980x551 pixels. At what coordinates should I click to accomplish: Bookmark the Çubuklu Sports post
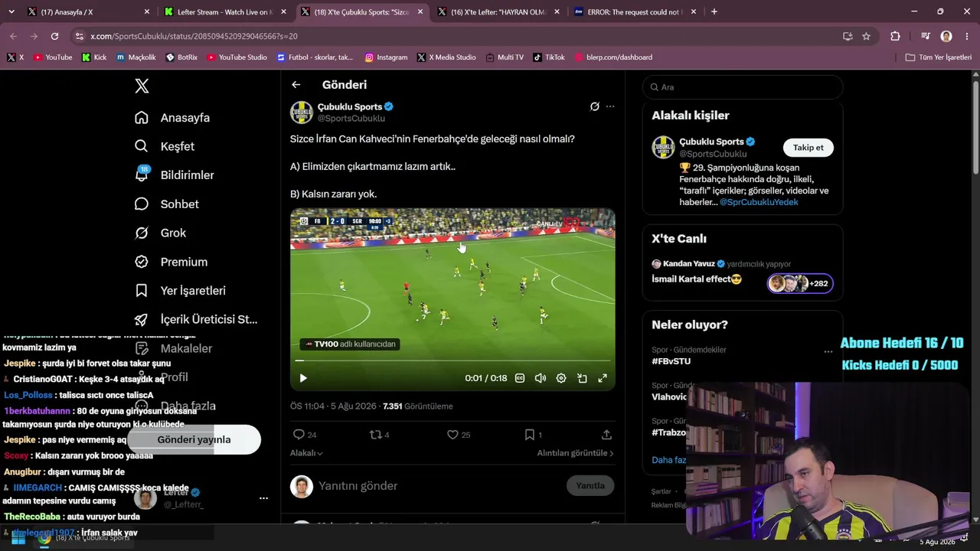pyautogui.click(x=533, y=435)
